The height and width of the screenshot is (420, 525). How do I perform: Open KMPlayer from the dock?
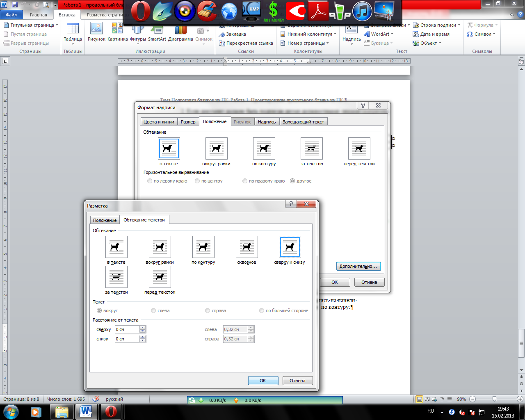(x=252, y=11)
